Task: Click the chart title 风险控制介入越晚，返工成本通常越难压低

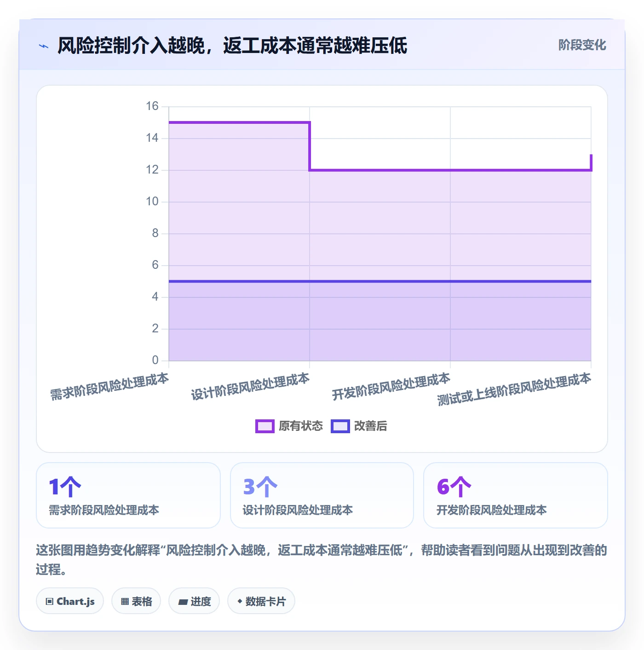Action: coord(232,46)
